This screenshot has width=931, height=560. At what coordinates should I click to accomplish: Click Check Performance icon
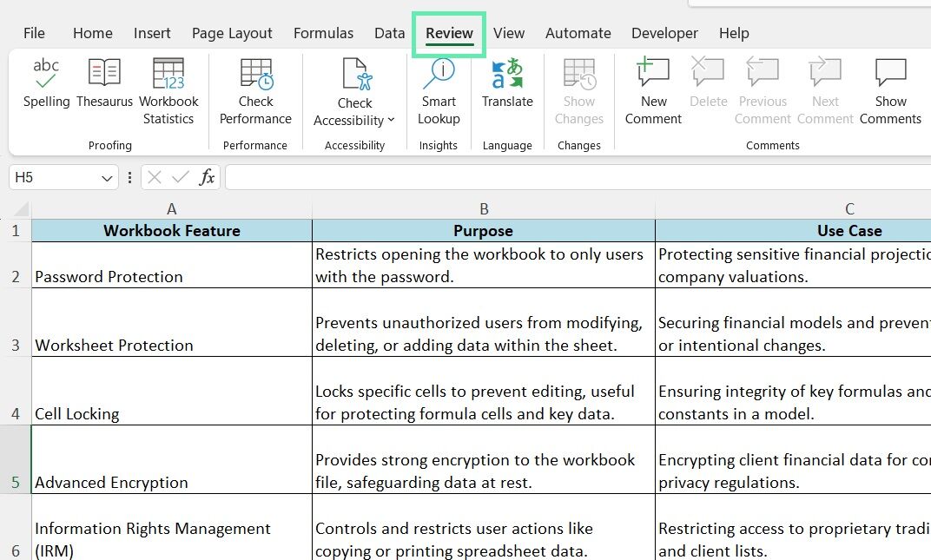pos(256,74)
